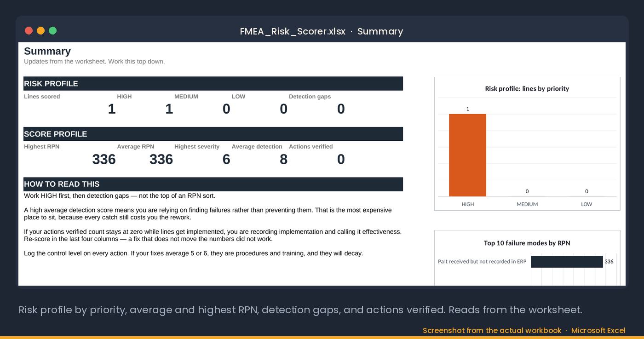Image resolution: width=644 pixels, height=339 pixels.
Task: Click the 'FMEA_Risk_Scorer.xlsx · Summary' window title
Action: (322, 31)
